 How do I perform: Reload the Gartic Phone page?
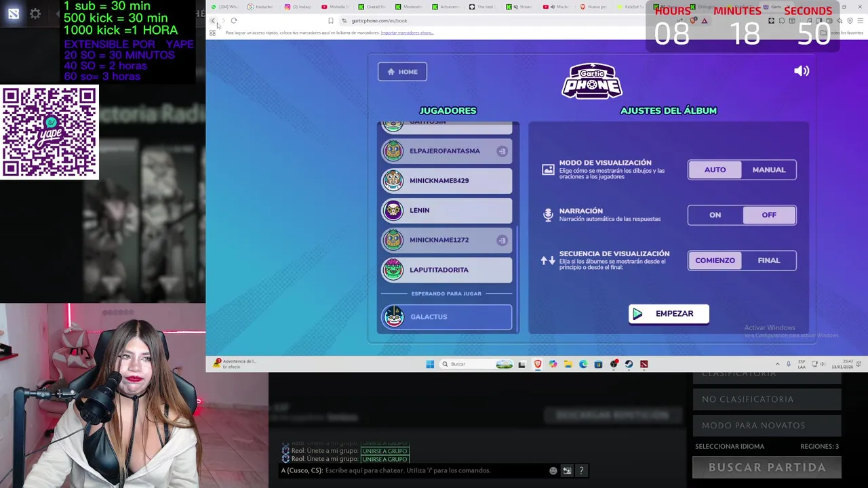(234, 21)
